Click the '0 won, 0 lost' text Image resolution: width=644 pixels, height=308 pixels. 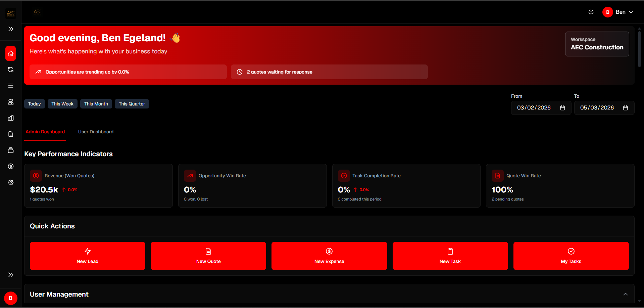click(x=196, y=199)
